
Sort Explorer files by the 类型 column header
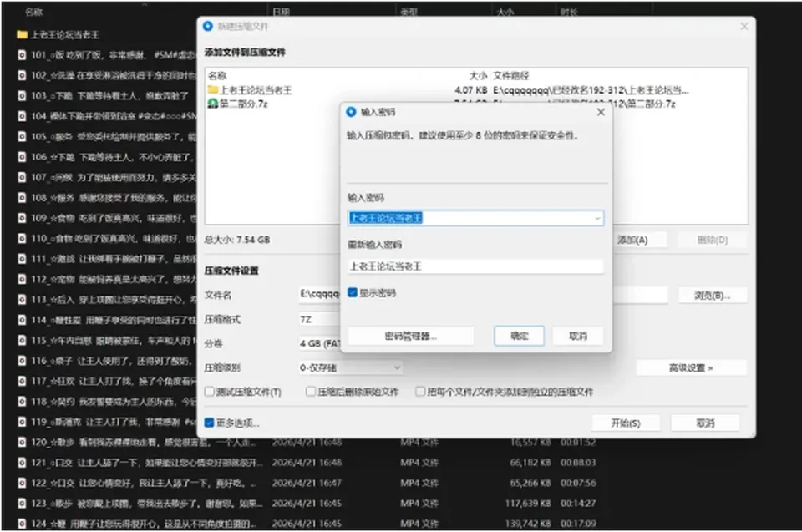409,12
